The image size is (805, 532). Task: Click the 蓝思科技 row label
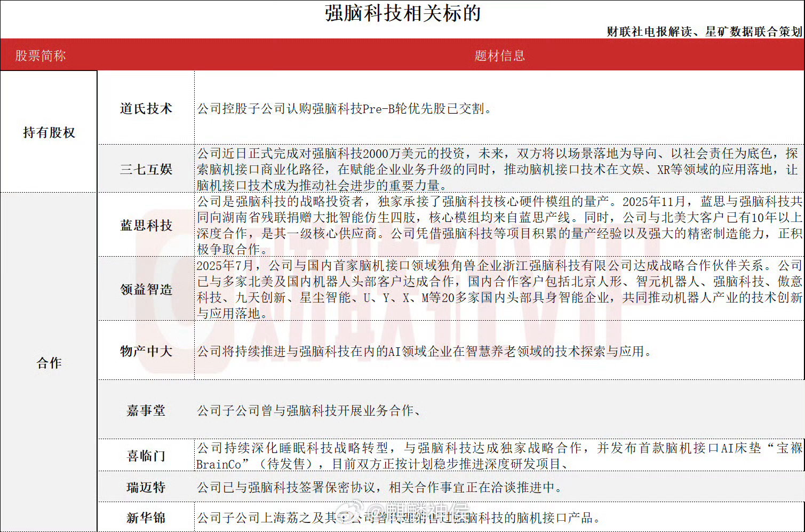pyautogui.click(x=146, y=226)
